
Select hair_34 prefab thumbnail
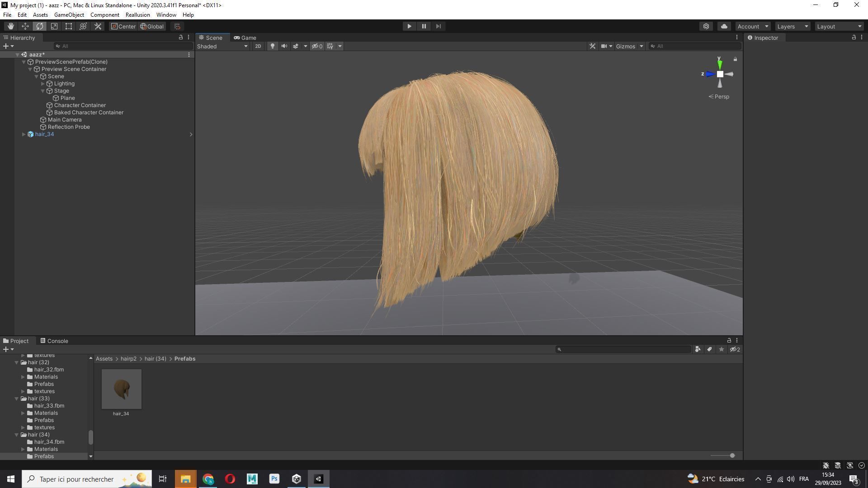121,389
